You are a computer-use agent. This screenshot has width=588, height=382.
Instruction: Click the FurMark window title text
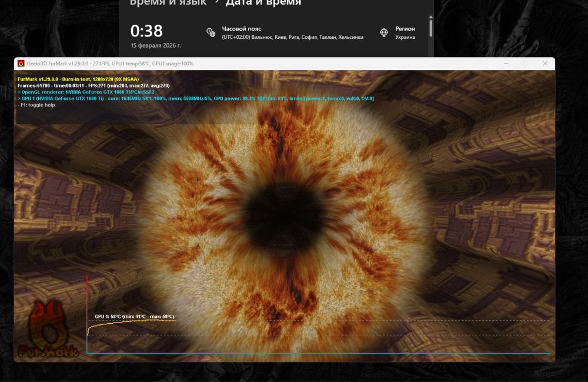pos(110,64)
